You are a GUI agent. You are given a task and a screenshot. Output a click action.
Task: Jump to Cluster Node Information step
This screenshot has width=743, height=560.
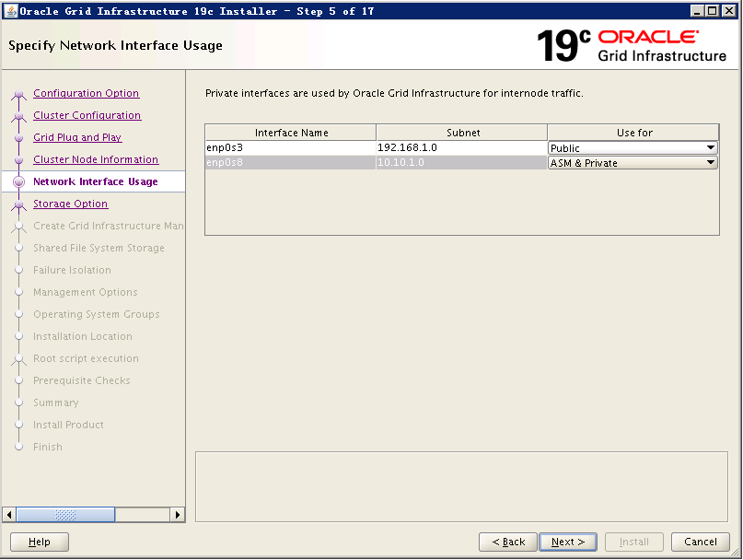click(96, 159)
